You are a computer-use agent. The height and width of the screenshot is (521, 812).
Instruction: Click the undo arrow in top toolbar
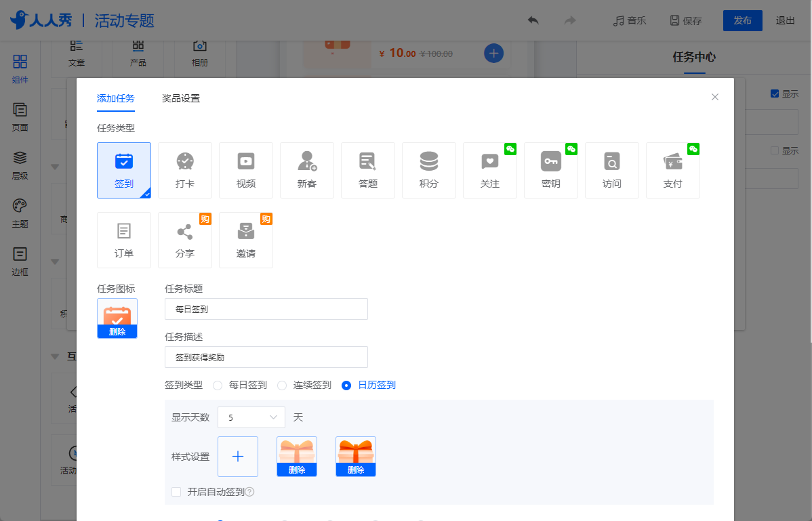click(x=533, y=20)
